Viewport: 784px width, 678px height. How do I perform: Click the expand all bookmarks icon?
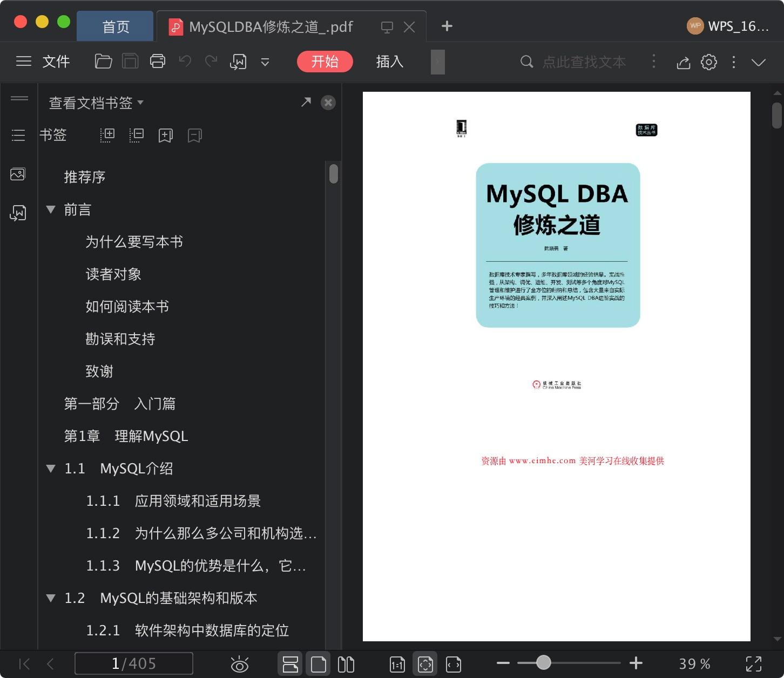point(107,135)
